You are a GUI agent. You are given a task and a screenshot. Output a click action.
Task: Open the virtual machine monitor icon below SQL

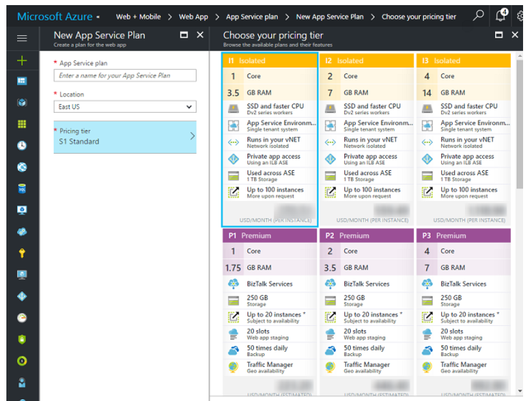(x=22, y=210)
